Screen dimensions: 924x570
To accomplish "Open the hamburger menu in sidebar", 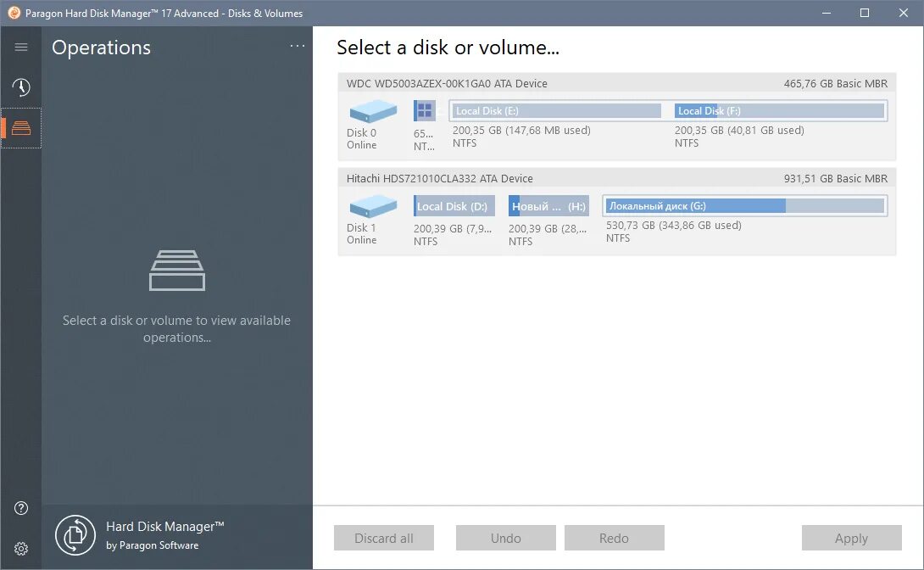I will pyautogui.click(x=21, y=47).
